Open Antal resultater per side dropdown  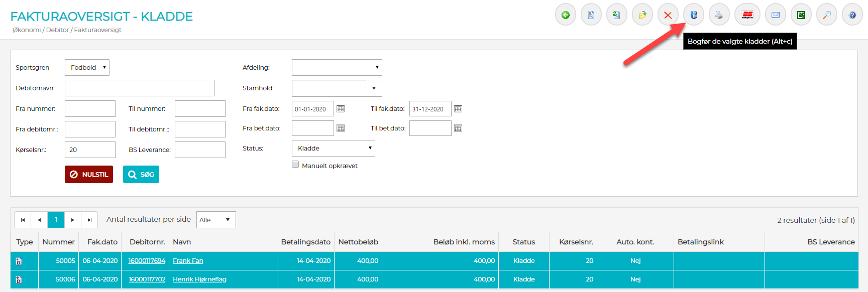pos(215,220)
